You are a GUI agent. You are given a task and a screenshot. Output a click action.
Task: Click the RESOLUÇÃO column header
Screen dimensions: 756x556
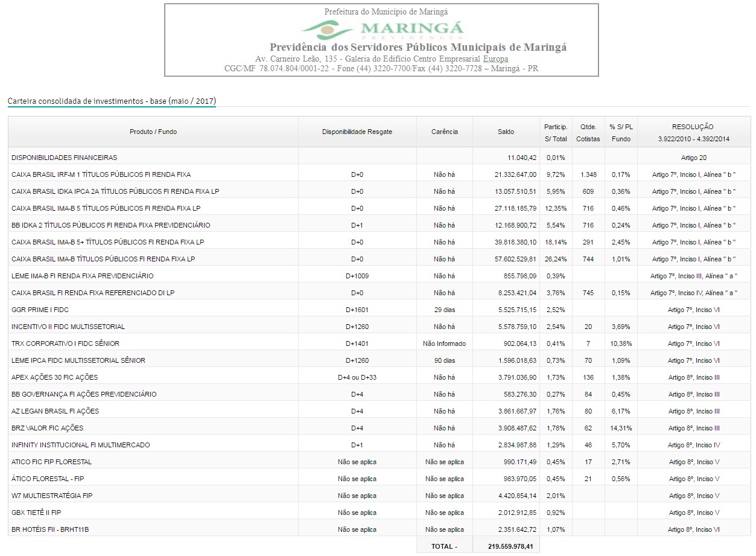coord(693,132)
